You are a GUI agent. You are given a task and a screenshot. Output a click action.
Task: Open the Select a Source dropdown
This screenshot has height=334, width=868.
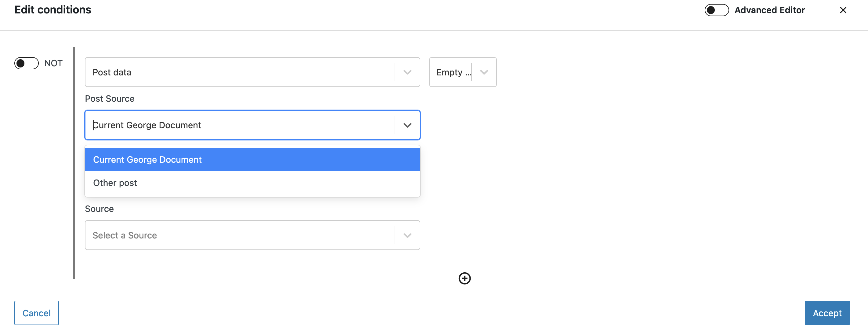click(x=252, y=235)
